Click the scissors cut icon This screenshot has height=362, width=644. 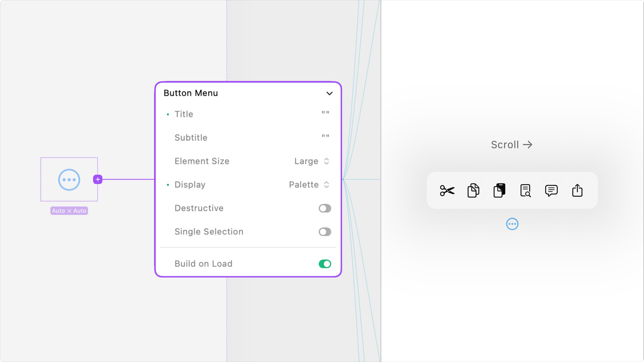click(x=447, y=191)
